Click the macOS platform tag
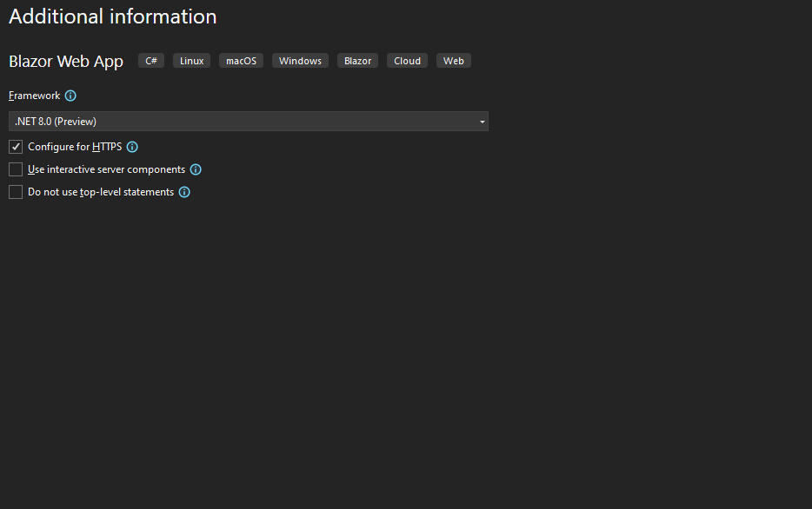The width and height of the screenshot is (812, 509). pos(241,60)
